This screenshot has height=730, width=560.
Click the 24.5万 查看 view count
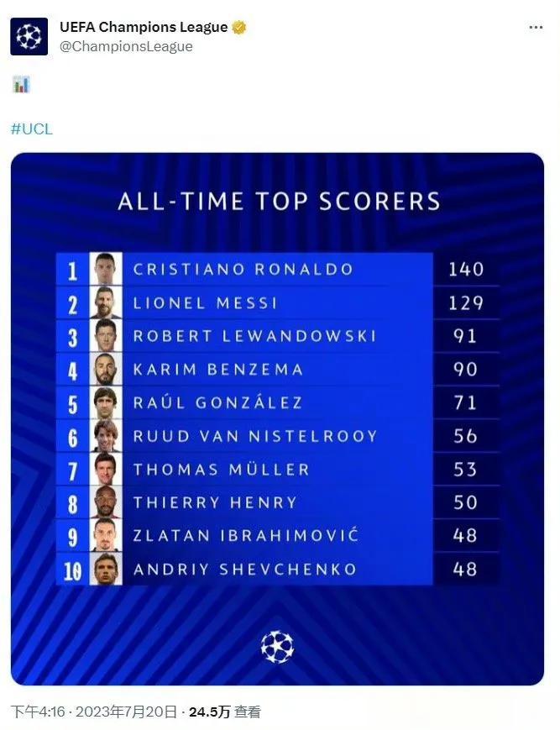[225, 712]
